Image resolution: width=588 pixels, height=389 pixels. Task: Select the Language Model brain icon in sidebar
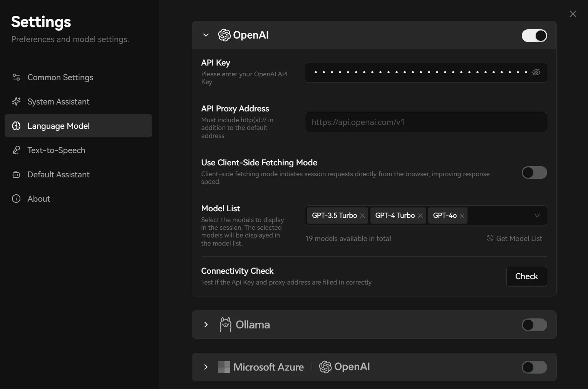(x=16, y=126)
